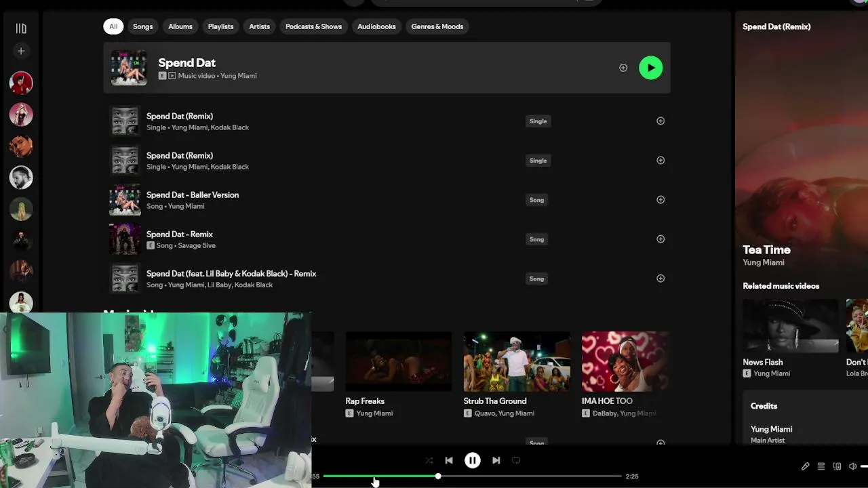Viewport: 868px width, 488px height.
Task: Open the black-and-white bearded portrait in the sidebar
Action: (x=21, y=178)
